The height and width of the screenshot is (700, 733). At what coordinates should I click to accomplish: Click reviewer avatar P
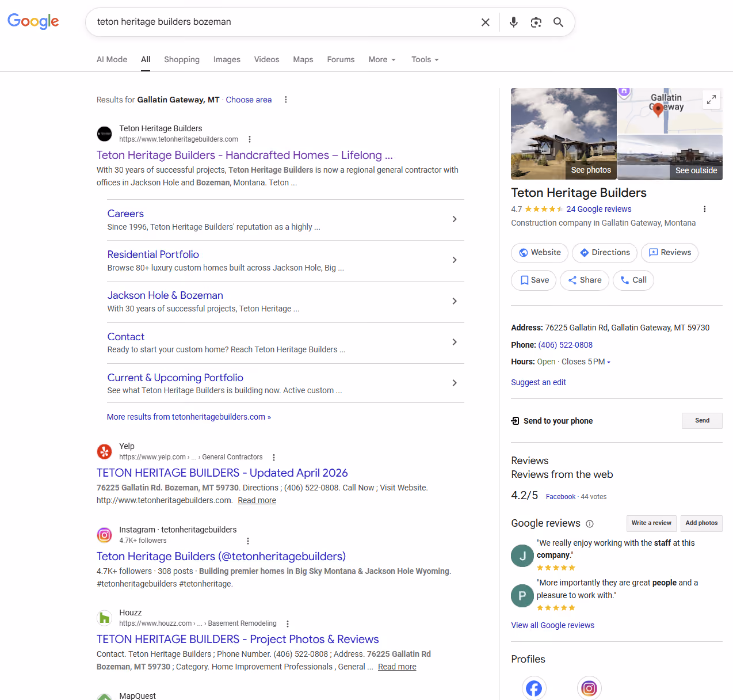[x=522, y=596]
